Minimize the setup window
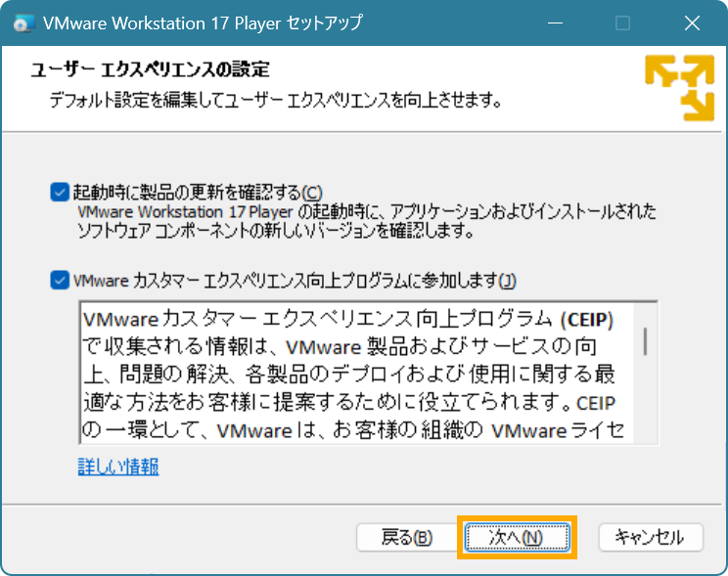Image resolution: width=728 pixels, height=576 pixels. pyautogui.click(x=555, y=22)
